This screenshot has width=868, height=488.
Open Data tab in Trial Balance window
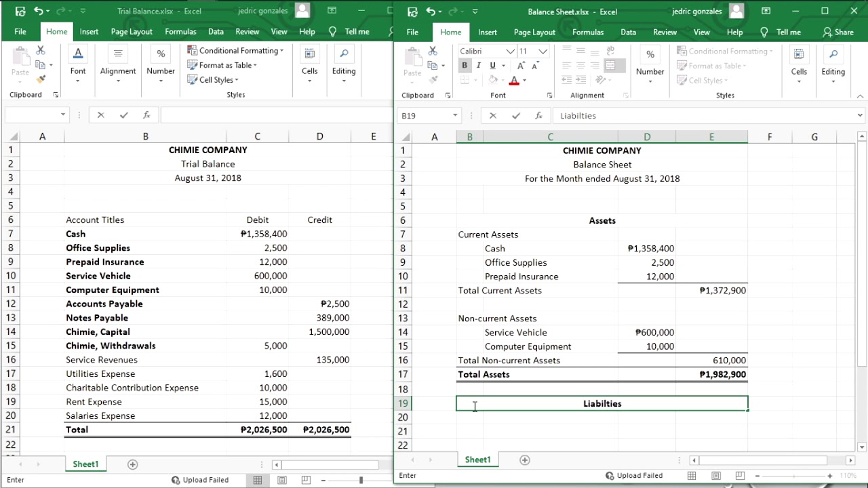point(216,31)
